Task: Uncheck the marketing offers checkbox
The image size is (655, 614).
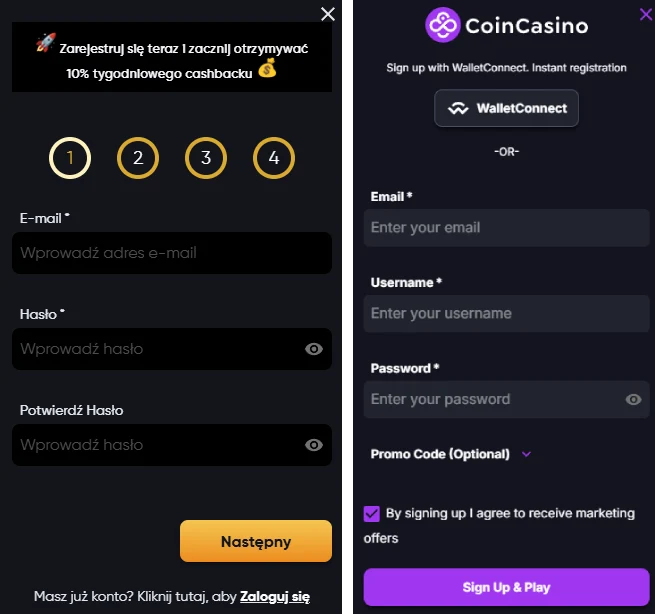Action: (371, 514)
